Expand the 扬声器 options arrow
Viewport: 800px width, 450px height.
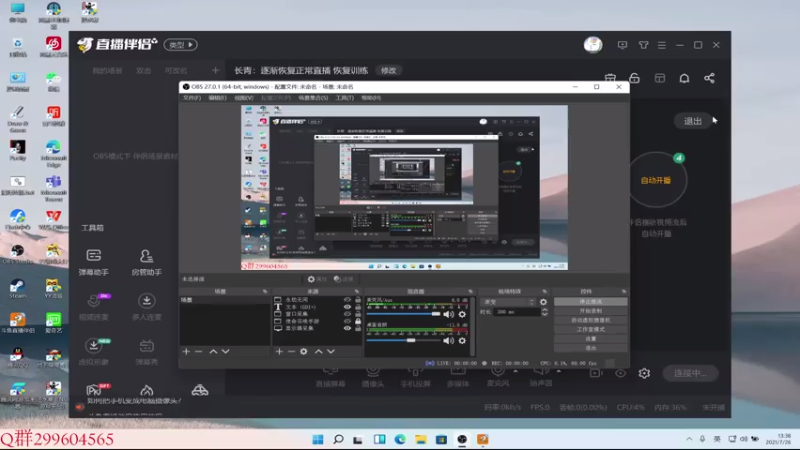click(x=559, y=371)
